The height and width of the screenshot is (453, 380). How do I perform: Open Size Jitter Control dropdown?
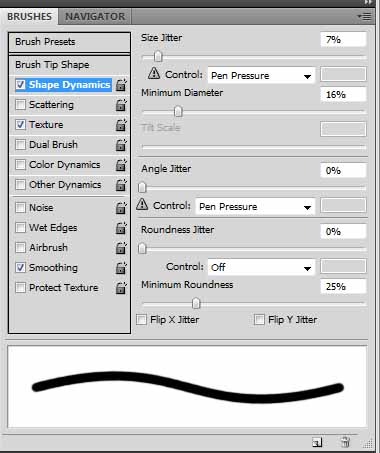[261, 75]
